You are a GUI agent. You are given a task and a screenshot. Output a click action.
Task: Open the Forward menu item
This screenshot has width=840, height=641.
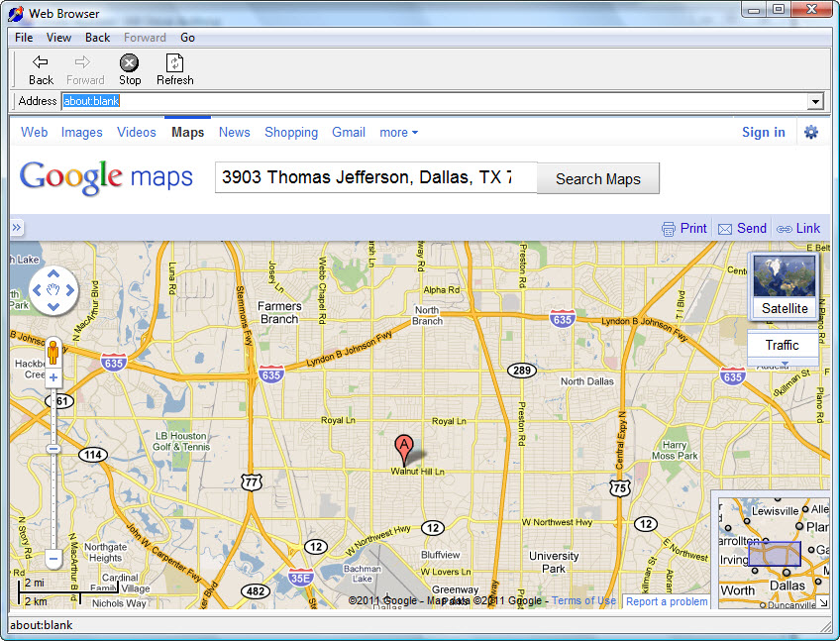point(145,38)
